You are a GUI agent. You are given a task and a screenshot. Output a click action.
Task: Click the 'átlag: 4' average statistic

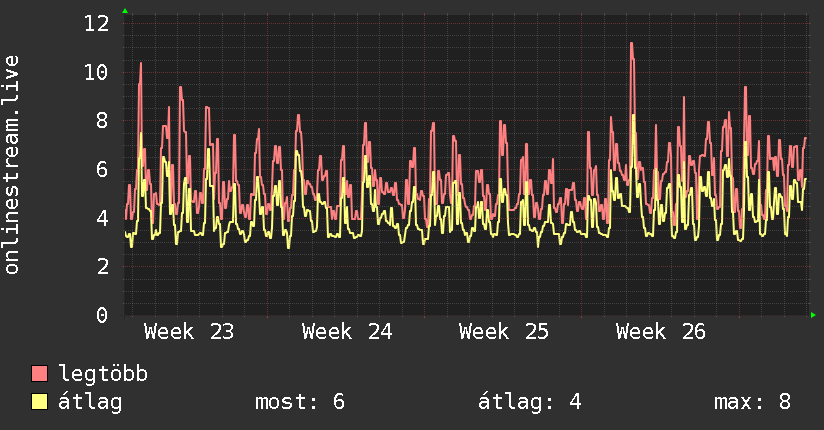(529, 402)
